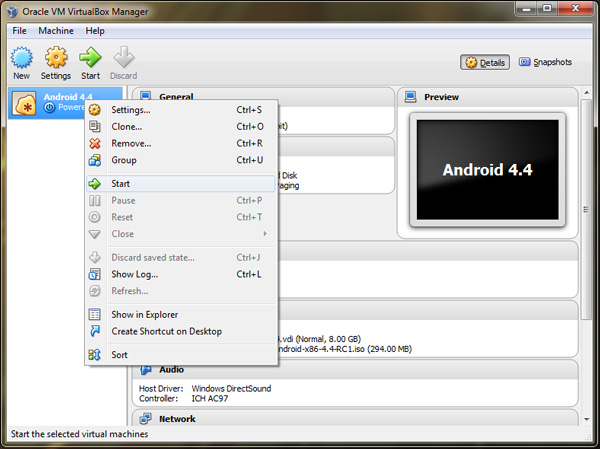Image resolution: width=600 pixels, height=449 pixels.
Task: Click the Discard toolbar icon
Action: (124, 57)
